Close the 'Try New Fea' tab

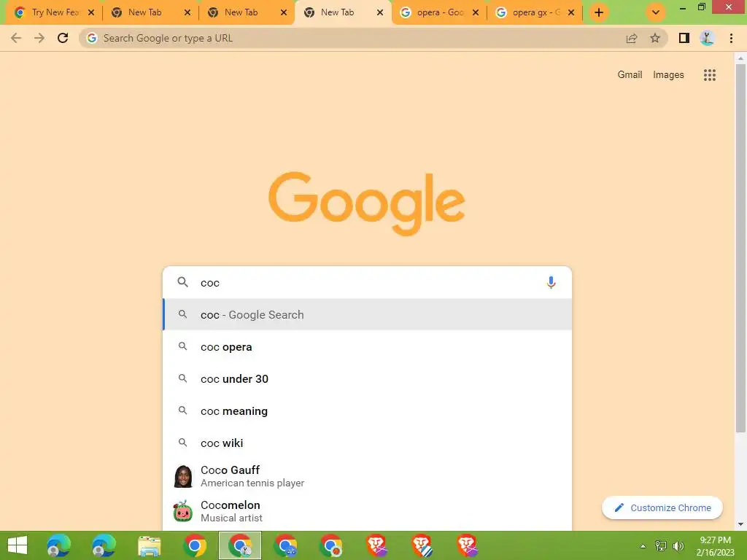(x=91, y=12)
